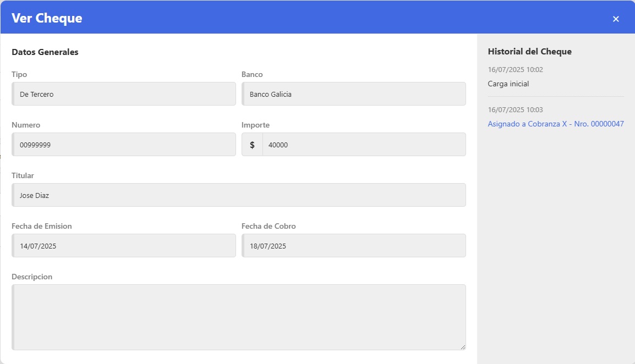Select the Tipo field showing De Tercero

124,94
